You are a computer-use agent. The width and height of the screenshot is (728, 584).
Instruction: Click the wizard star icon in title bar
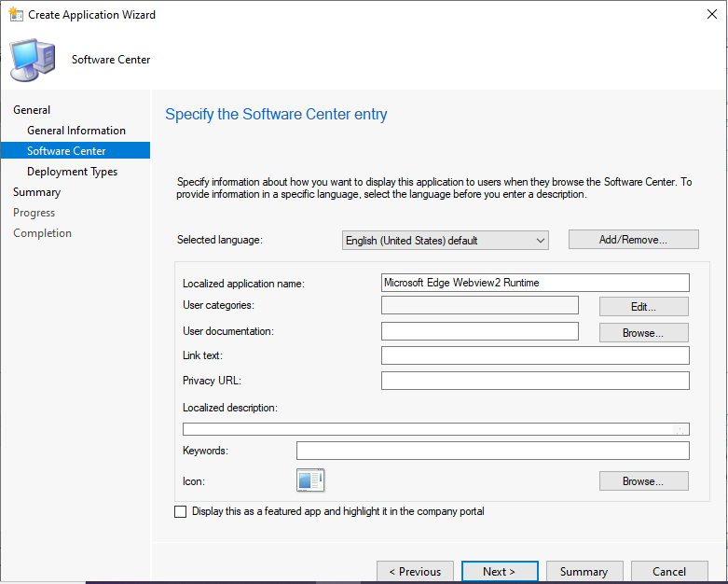click(x=16, y=14)
